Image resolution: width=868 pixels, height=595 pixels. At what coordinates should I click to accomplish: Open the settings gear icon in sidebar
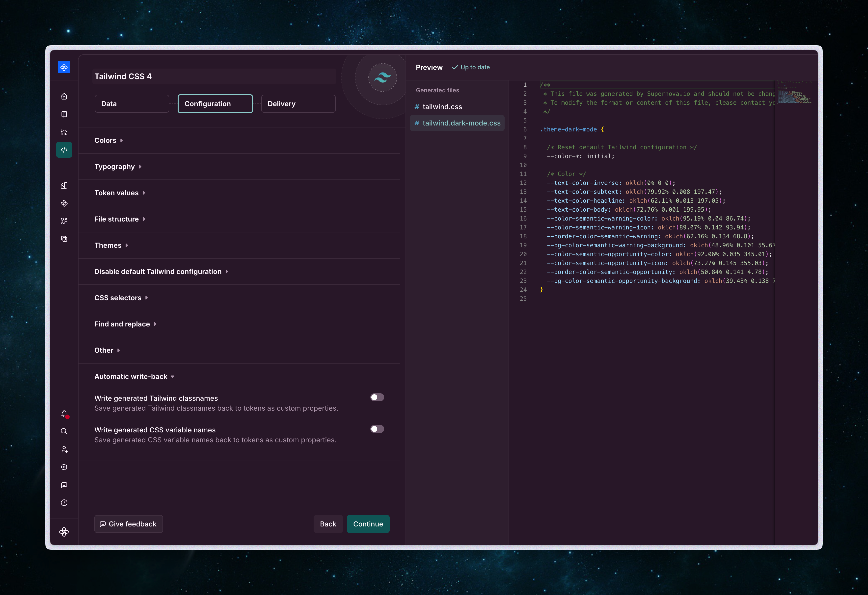pos(64,467)
